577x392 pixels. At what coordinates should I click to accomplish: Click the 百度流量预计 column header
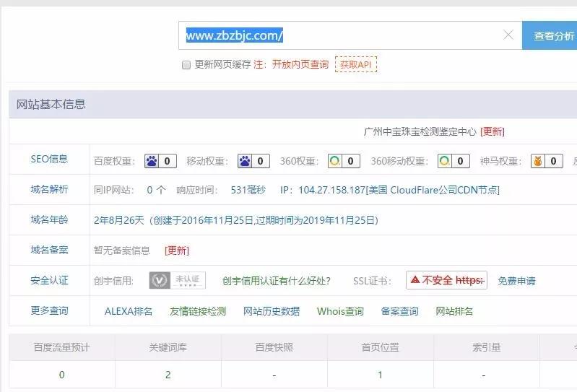[x=61, y=347]
